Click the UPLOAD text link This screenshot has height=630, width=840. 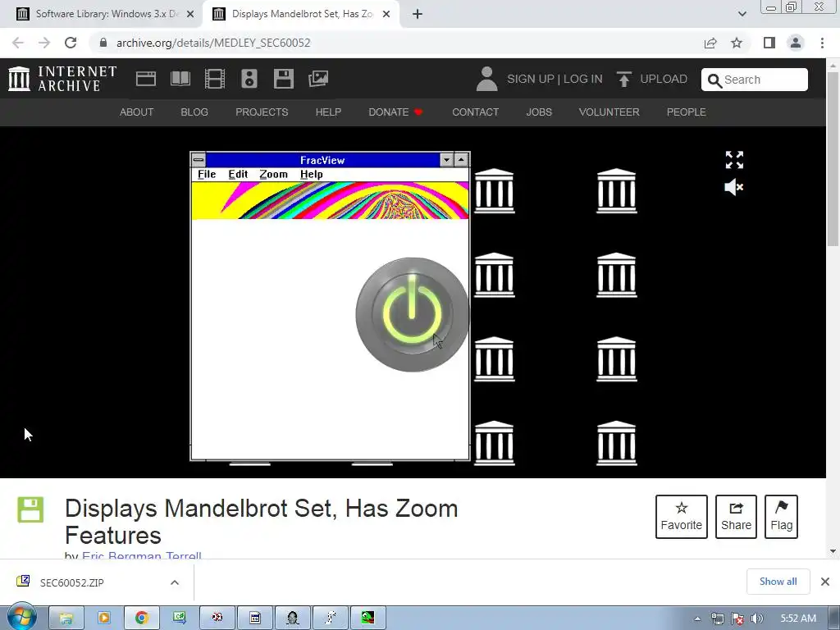664,79
